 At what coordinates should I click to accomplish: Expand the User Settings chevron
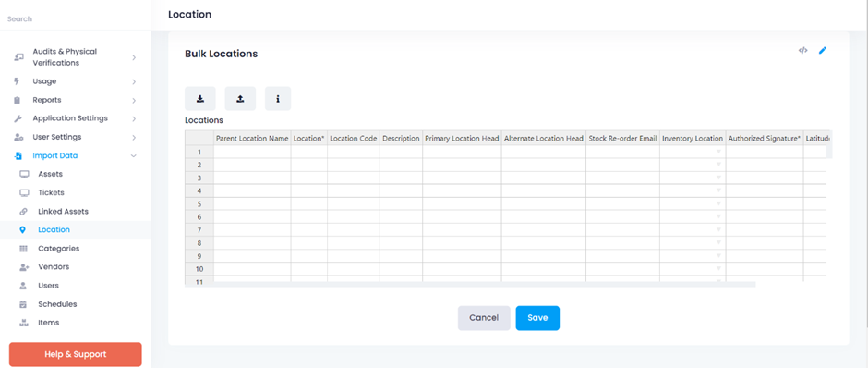coord(134,137)
